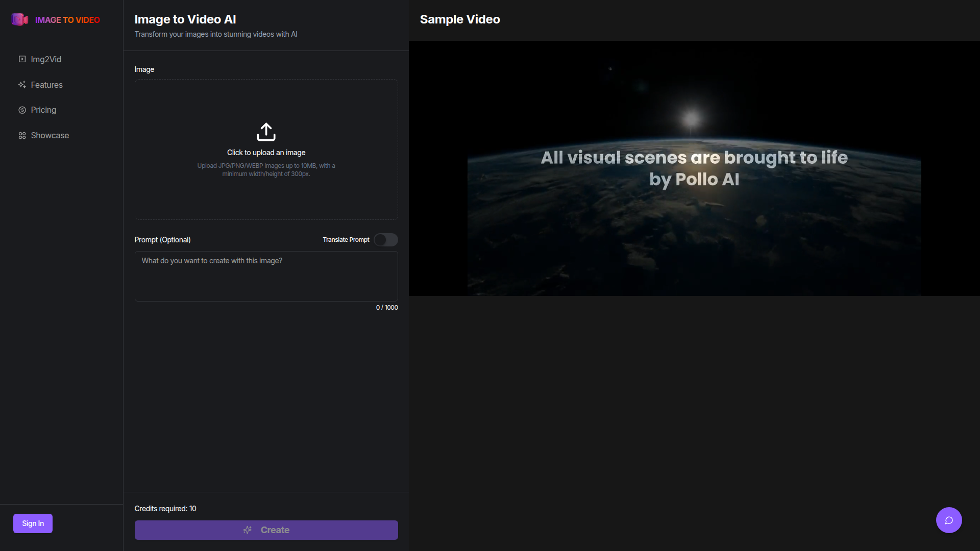Click the 'Click to upload an image' area
Image resolution: width=980 pixels, height=551 pixels.
point(266,153)
